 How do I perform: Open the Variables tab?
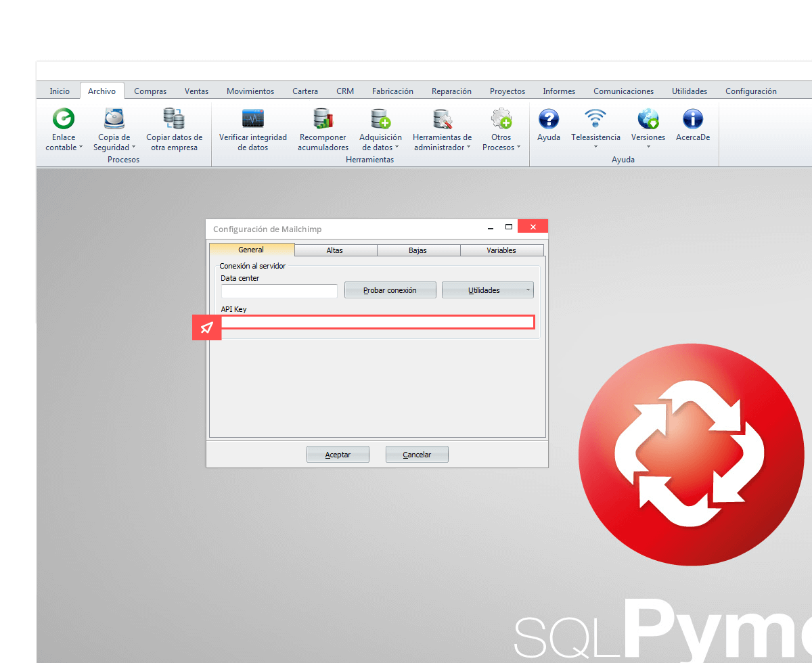pyautogui.click(x=501, y=250)
